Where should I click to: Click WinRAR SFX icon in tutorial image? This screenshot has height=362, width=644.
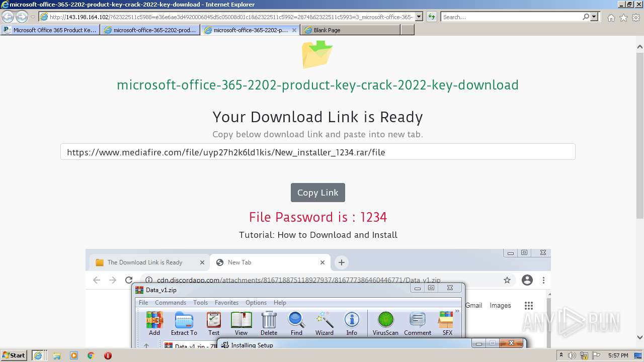click(447, 324)
